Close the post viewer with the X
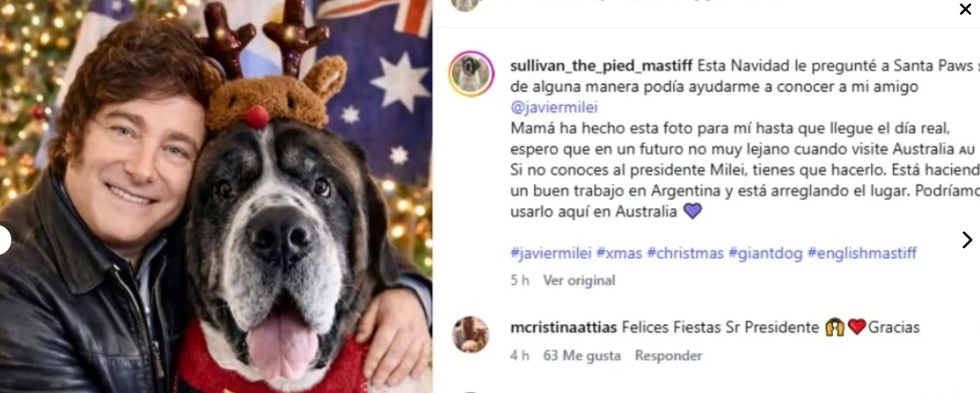Image resolution: width=980 pixels, height=393 pixels. 965,9
